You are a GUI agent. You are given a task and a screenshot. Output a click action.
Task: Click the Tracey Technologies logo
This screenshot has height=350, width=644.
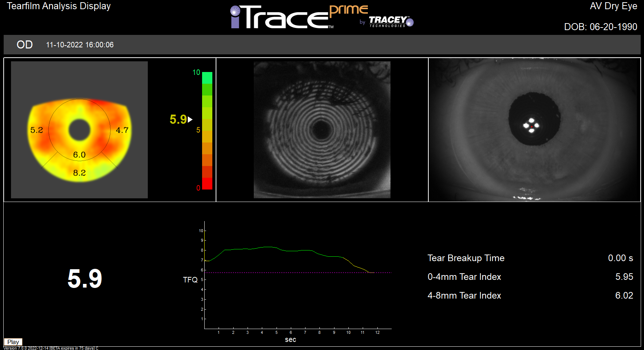(x=390, y=21)
